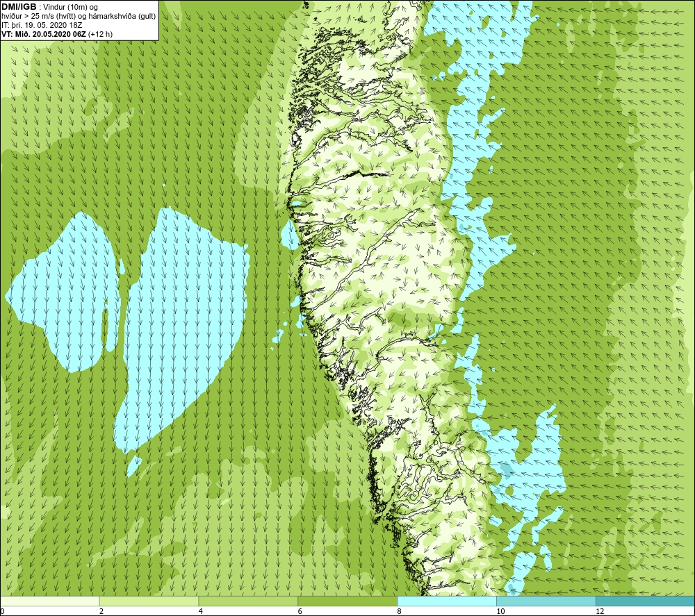This screenshot has width=695, height=616.
Task: Click the 10–12 m/s teal legend segment
Action: click(x=546, y=601)
